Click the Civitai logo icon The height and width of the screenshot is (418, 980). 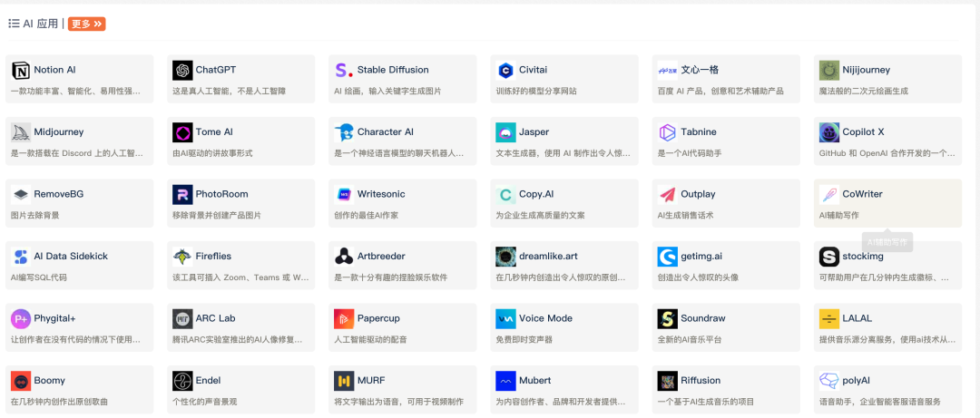tap(505, 70)
